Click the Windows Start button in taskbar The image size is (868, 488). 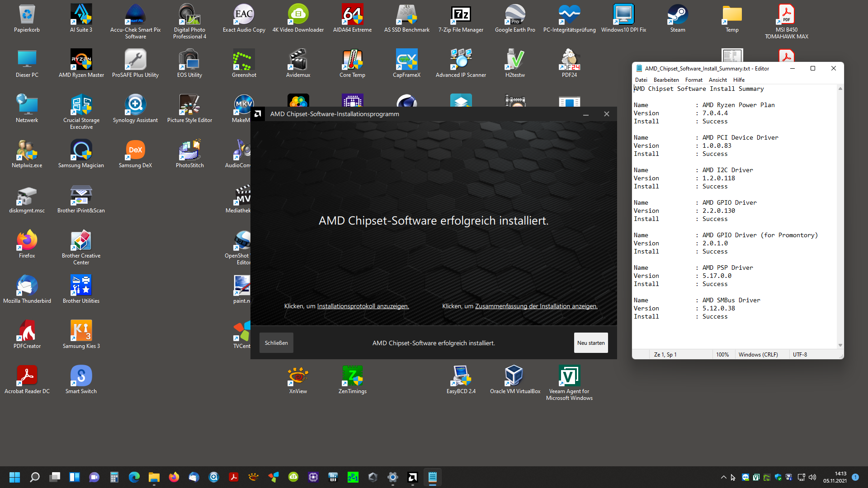pyautogui.click(x=14, y=477)
